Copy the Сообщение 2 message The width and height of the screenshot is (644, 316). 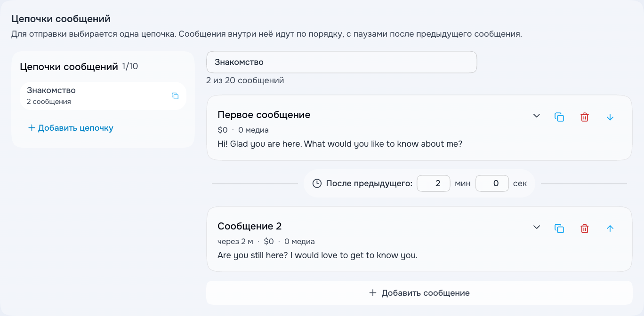pos(559,229)
